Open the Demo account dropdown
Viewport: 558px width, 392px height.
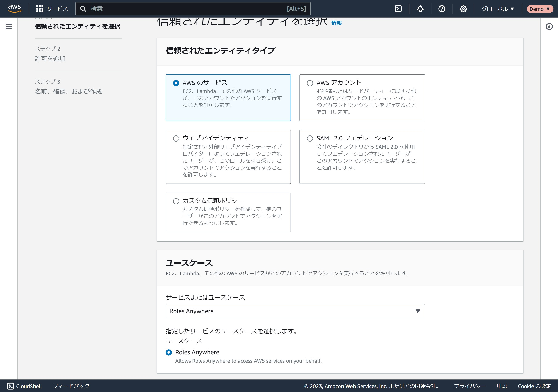point(539,9)
